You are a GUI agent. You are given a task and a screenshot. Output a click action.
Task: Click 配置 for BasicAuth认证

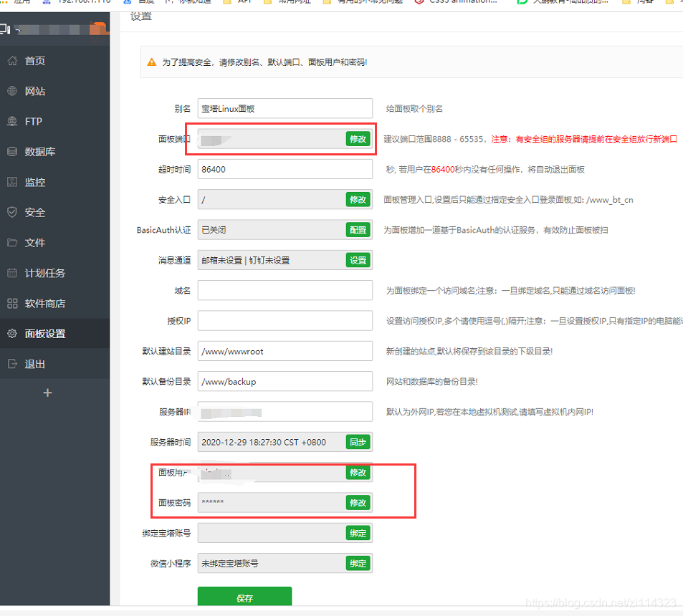pyautogui.click(x=357, y=230)
